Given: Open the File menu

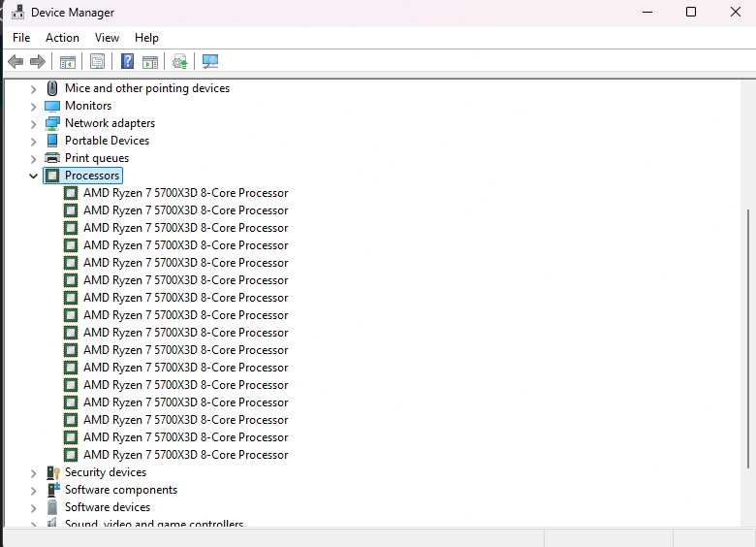Looking at the screenshot, I should point(21,38).
